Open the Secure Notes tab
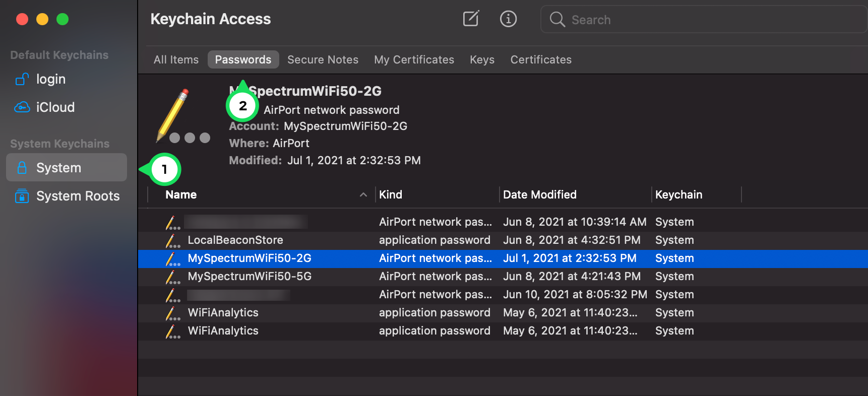Screen dimensions: 868x396 323,60
